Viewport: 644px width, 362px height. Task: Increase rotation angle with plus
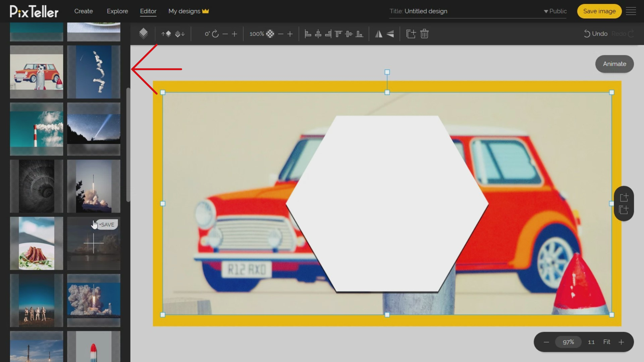[x=234, y=34]
